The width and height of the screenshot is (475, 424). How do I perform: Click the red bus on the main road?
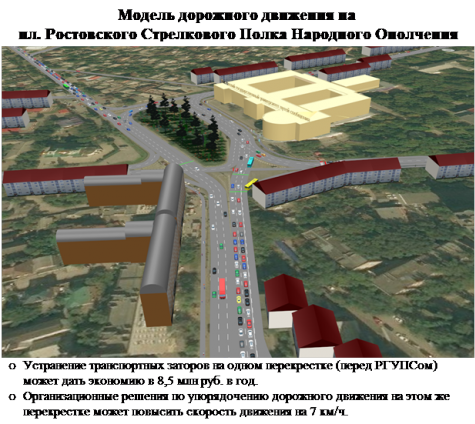[x=222, y=288]
